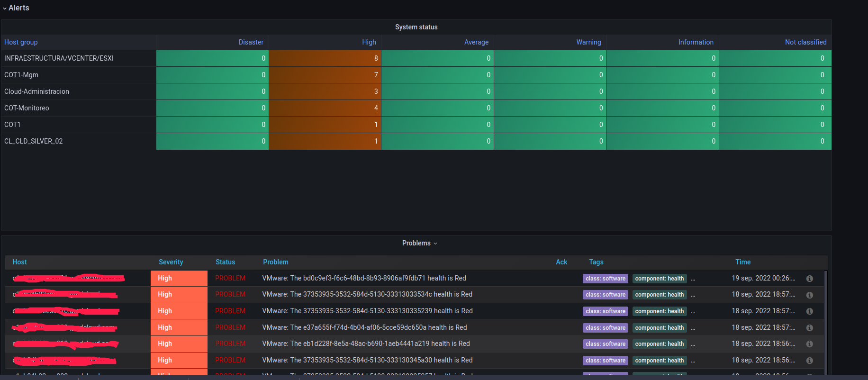Sort problems table by Time column
The height and width of the screenshot is (380, 868).
point(742,262)
